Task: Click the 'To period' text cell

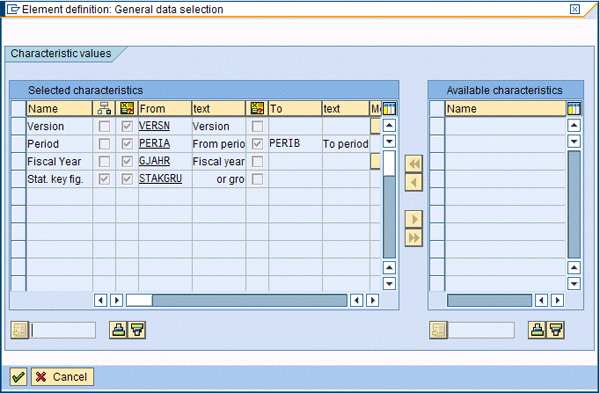Action: (x=346, y=144)
